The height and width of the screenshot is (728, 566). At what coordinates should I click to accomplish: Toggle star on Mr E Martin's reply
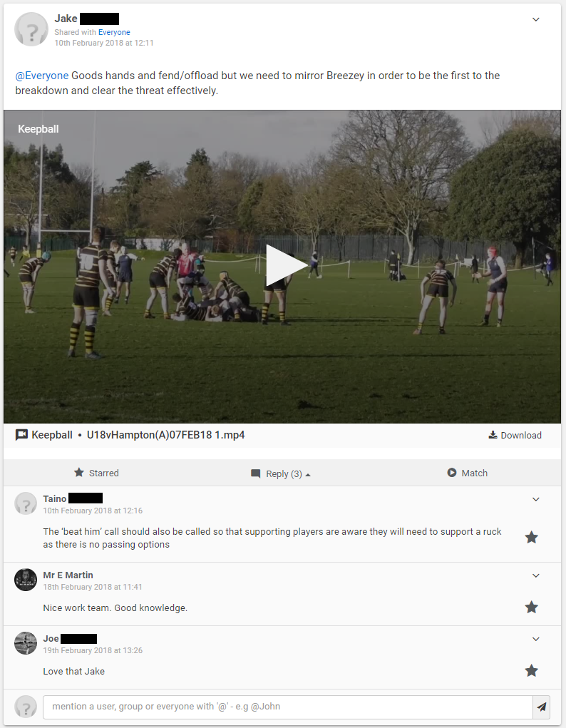pyautogui.click(x=531, y=607)
